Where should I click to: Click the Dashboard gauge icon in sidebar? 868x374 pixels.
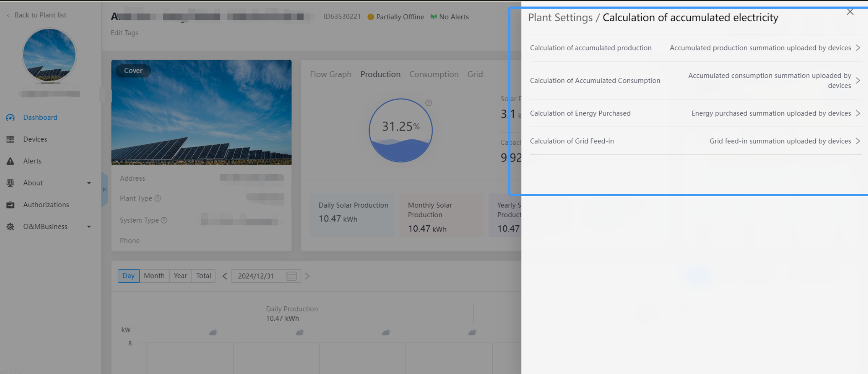[10, 118]
